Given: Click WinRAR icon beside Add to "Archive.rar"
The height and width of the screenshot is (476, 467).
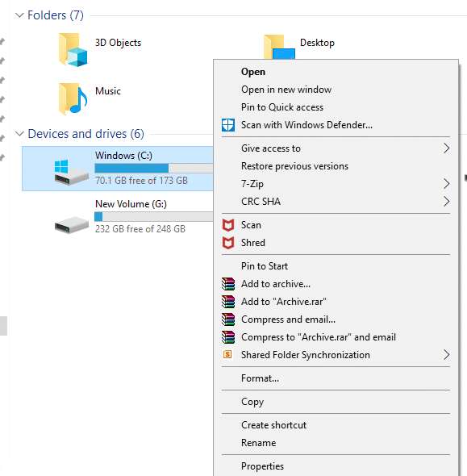Looking at the screenshot, I should [x=228, y=302].
